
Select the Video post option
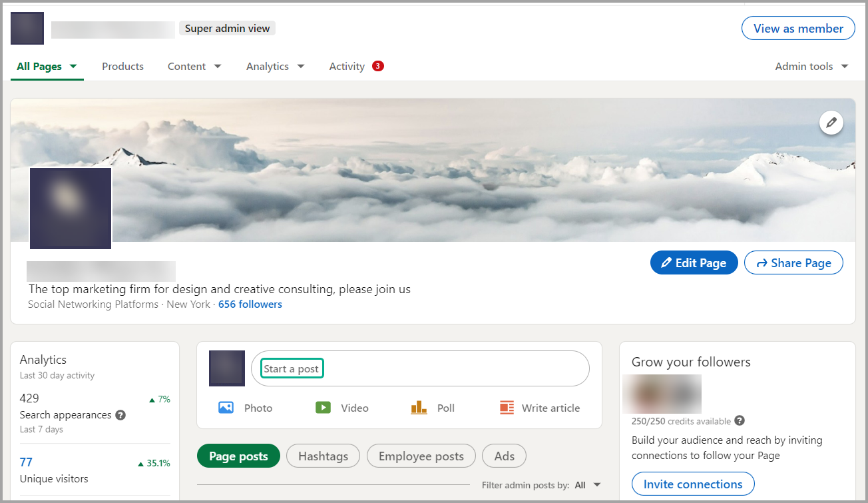(343, 408)
